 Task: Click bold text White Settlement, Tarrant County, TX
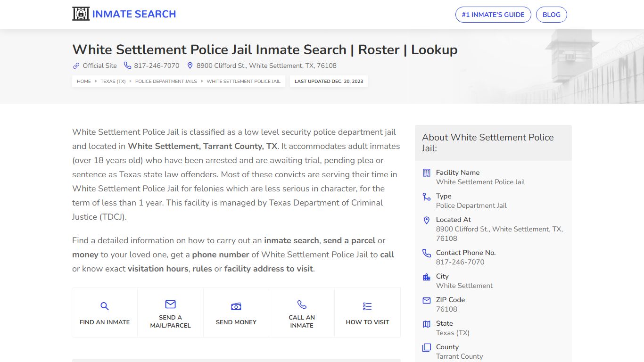(203, 146)
